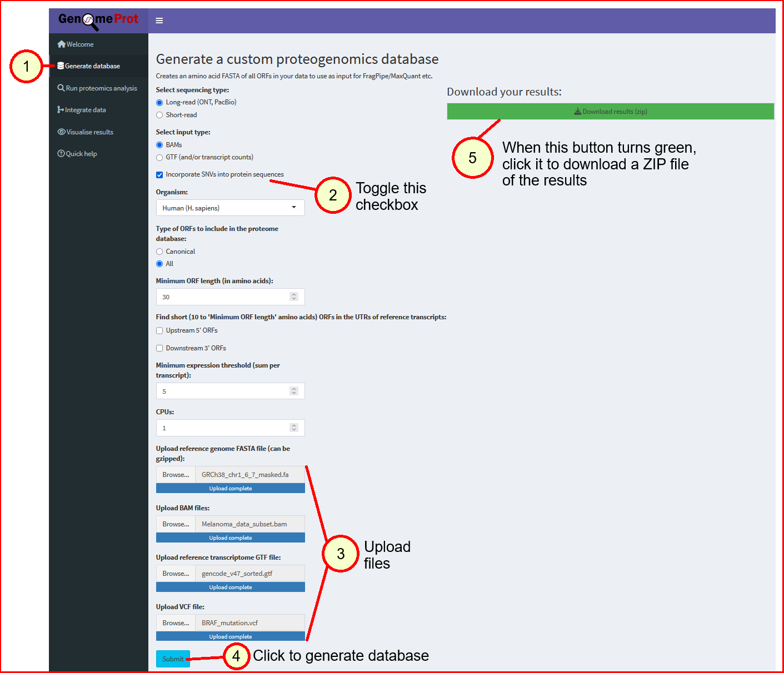The width and height of the screenshot is (784, 673).
Task: Open the Welcome page
Action: pyautogui.click(x=99, y=44)
